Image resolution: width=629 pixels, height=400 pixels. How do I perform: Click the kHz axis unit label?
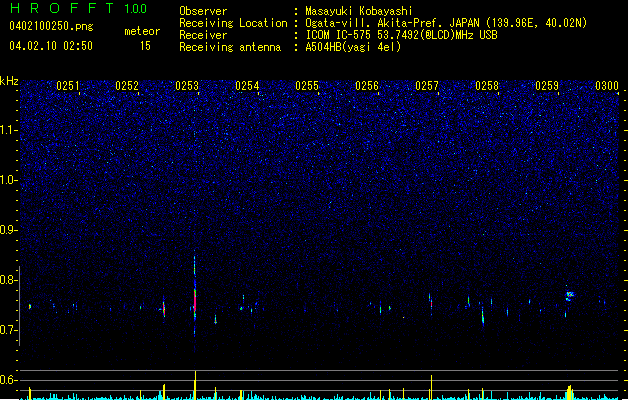tap(9, 81)
